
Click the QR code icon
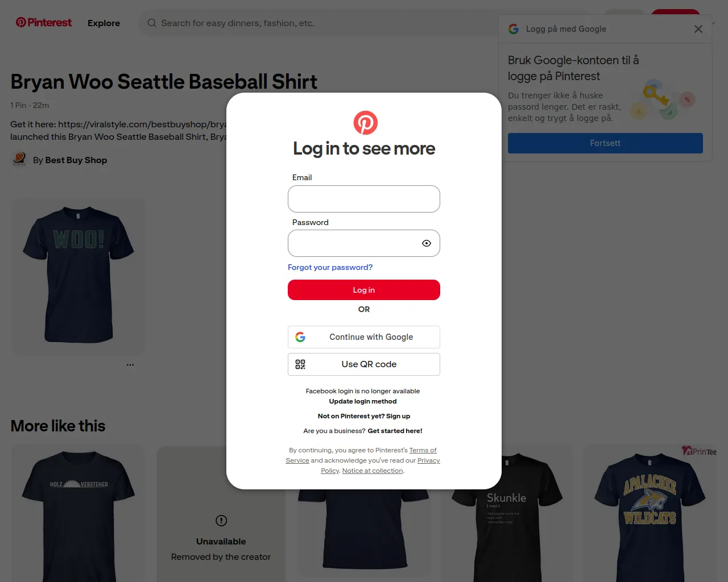coord(300,364)
